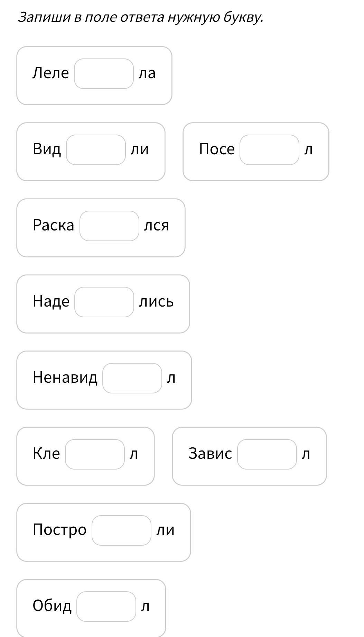Click the word beginning "Обид"
Viewport: 364px width, 637px height.
pos(52,606)
